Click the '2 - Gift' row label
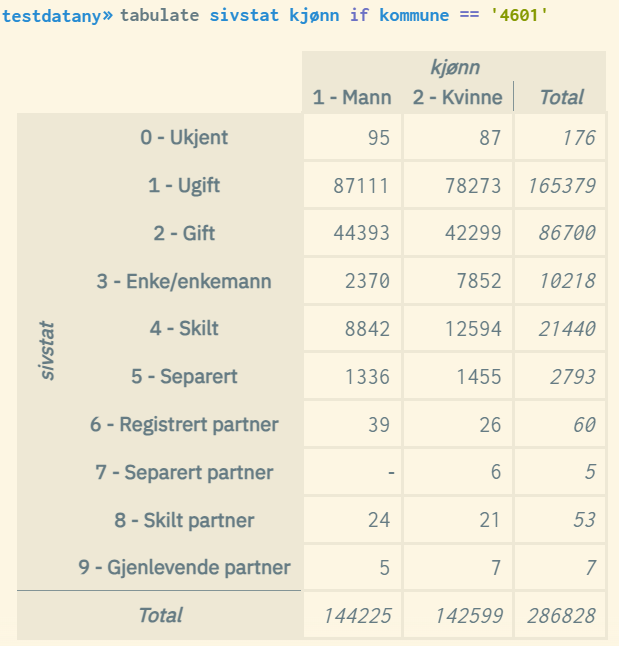This screenshot has height=646, width=619. (x=184, y=233)
